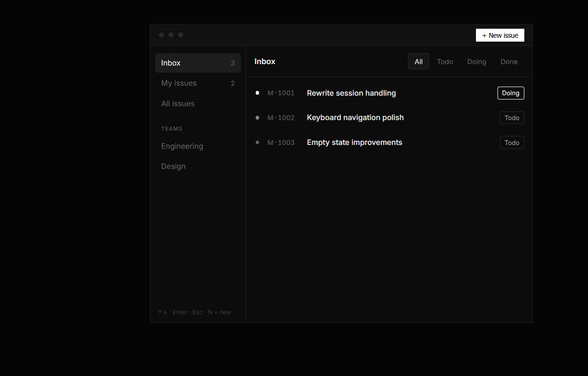
Task: Click the status dot beside M-1001
Action: point(258,93)
